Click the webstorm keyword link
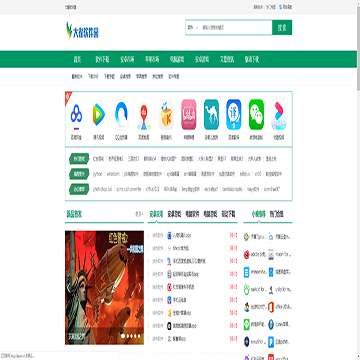This screenshot has width=360, height=360. (113, 174)
